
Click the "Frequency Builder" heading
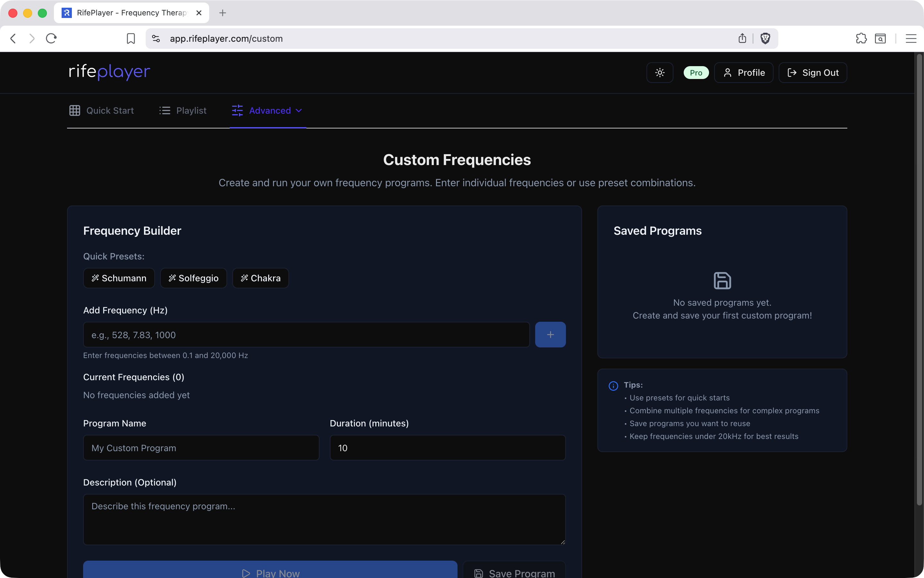click(132, 231)
